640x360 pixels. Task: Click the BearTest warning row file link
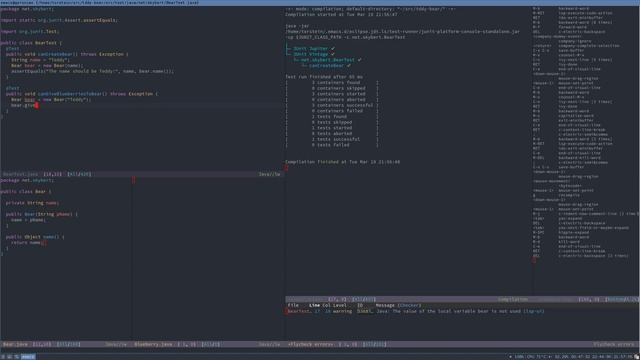[x=299, y=311]
